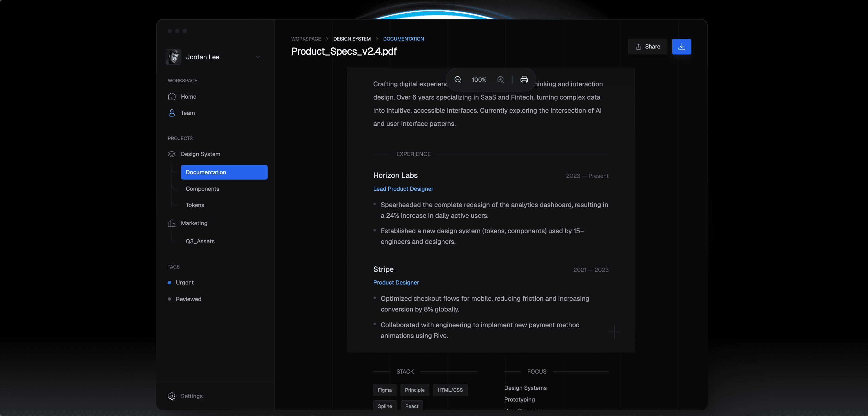Download the PDF with the blue download button
Viewport: 868px width, 416px height.
pyautogui.click(x=682, y=46)
